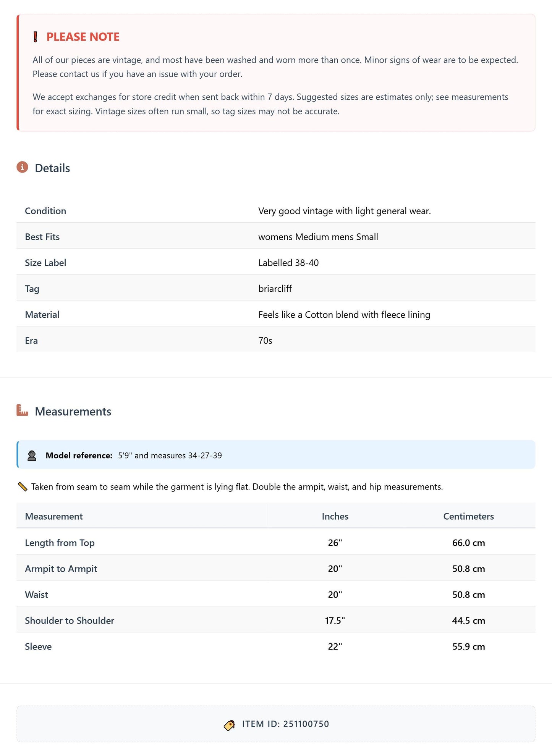552x756 pixels.
Task: Select the Condition row value text
Action: tap(345, 211)
